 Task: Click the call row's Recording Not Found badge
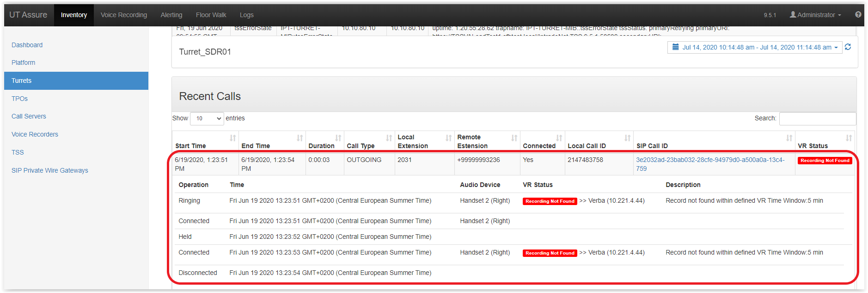point(825,161)
